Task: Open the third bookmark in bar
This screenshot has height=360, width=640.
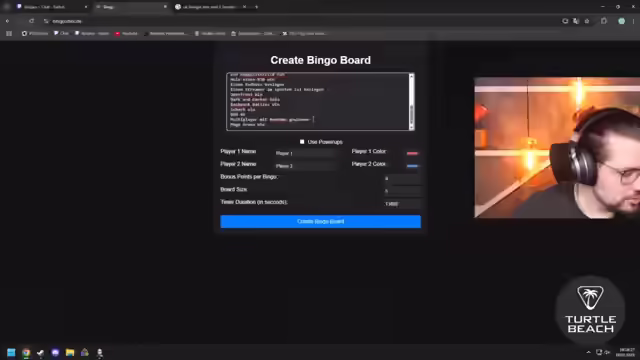Action: click(92, 33)
